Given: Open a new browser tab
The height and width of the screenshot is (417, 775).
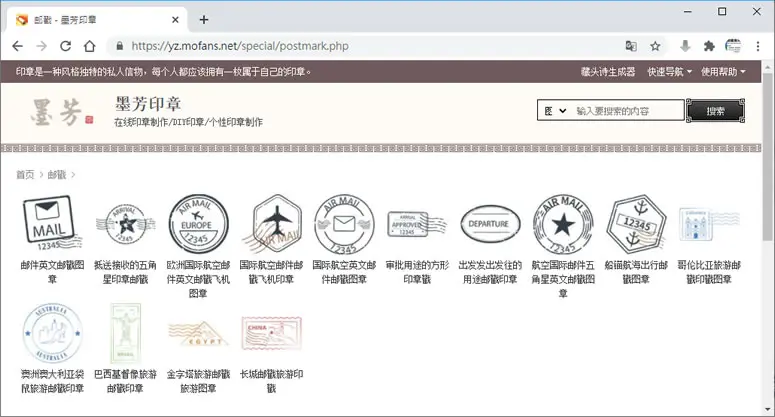Looking at the screenshot, I should [204, 20].
